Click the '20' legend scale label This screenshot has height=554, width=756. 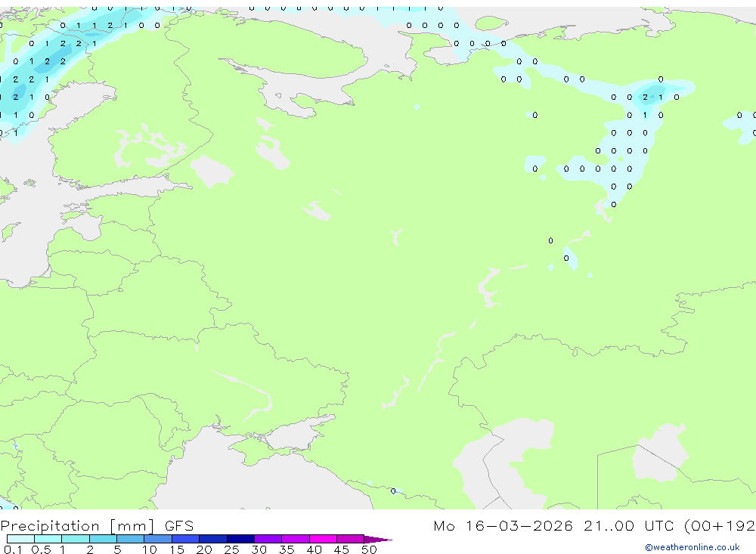click(x=204, y=549)
